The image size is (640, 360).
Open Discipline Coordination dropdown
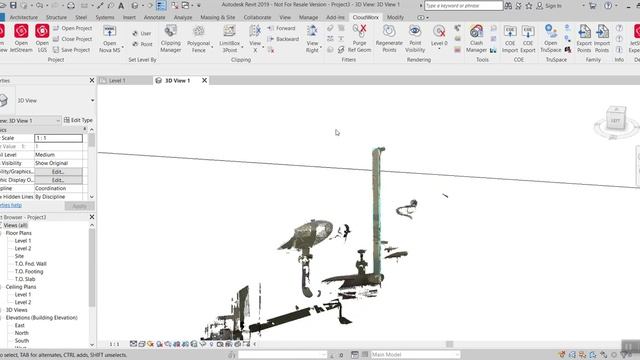[x=58, y=188]
